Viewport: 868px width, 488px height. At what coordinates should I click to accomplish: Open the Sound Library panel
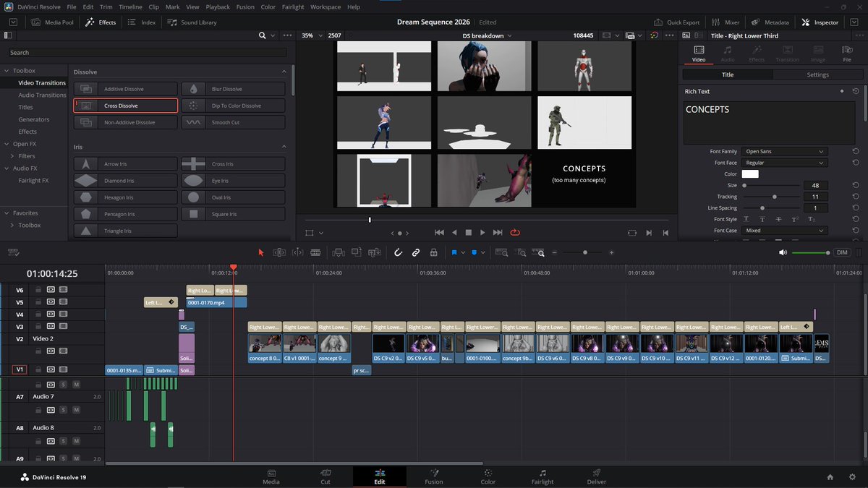[192, 22]
